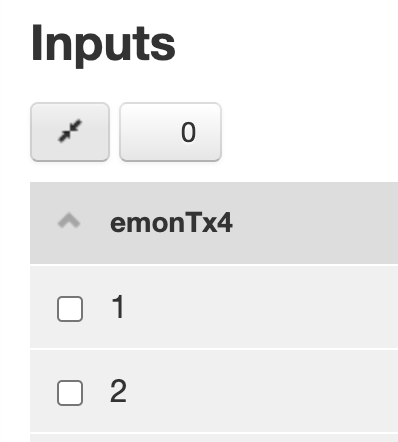Click the numeral 0 on the counter button

coord(188,132)
